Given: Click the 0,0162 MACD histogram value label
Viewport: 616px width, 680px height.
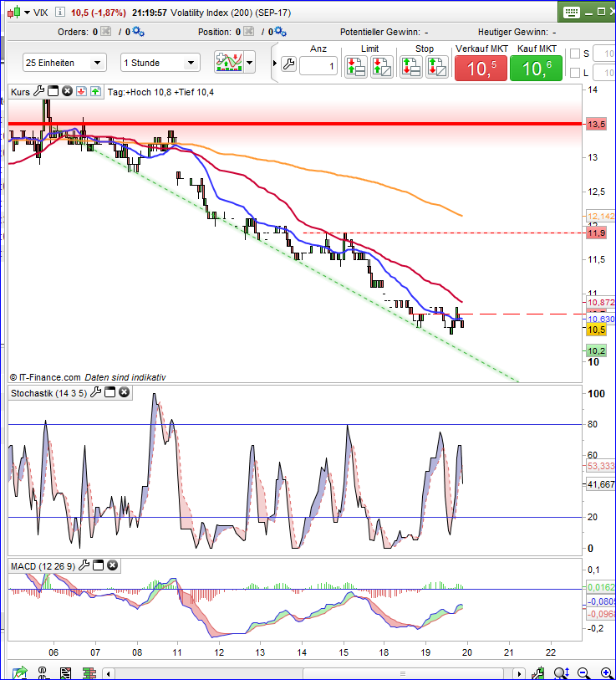Looking at the screenshot, I should 600,588.
